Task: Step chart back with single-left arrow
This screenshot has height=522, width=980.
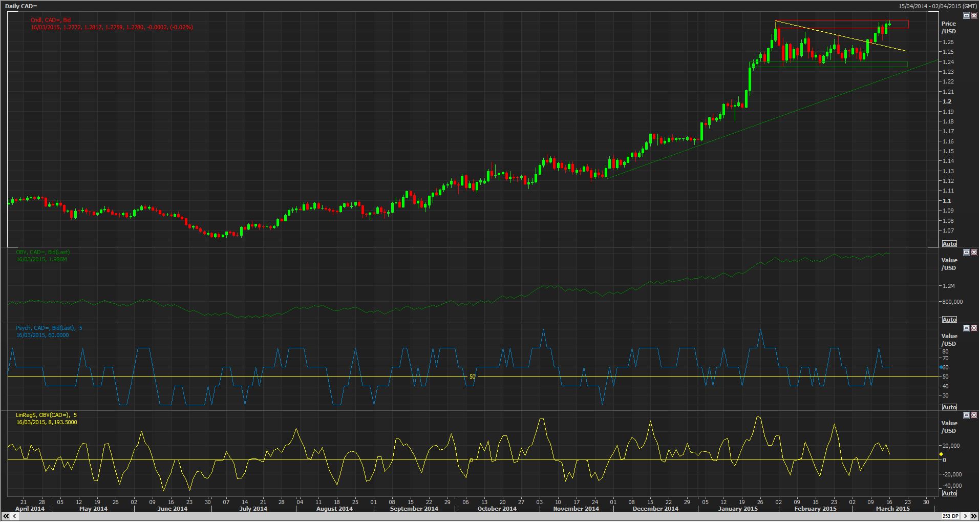Action: click(14, 516)
